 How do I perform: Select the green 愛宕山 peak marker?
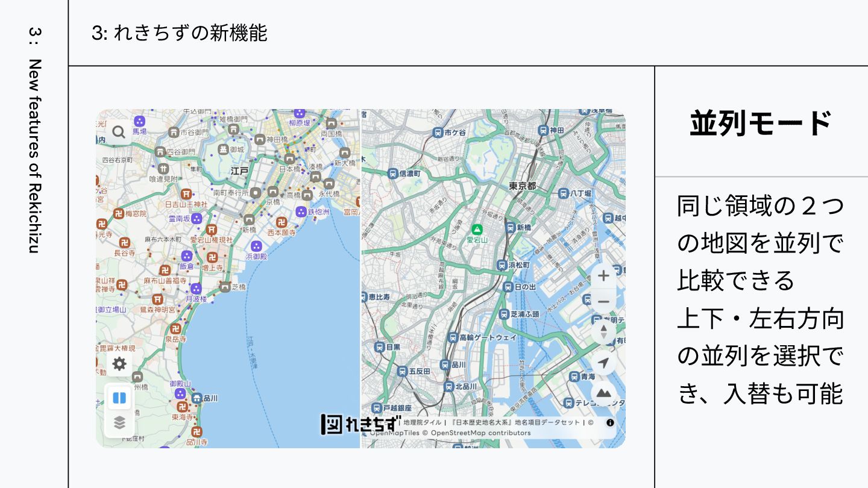(477, 230)
